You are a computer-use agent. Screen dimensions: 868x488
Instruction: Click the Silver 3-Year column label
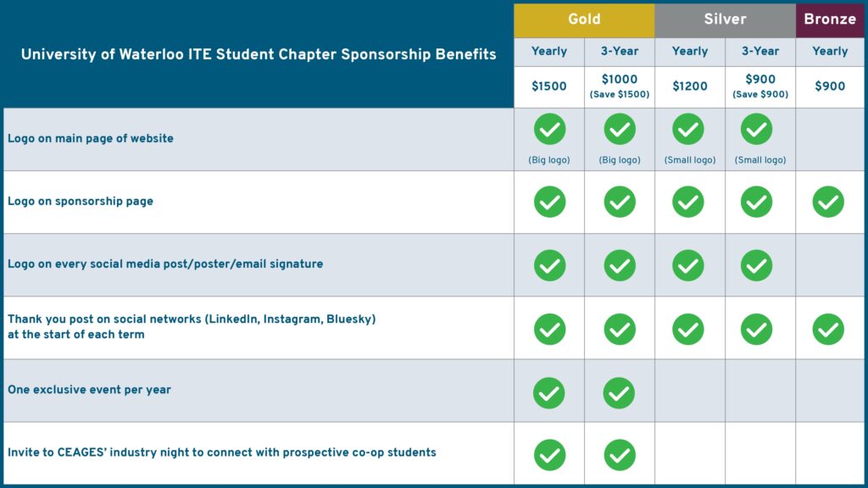(x=760, y=51)
